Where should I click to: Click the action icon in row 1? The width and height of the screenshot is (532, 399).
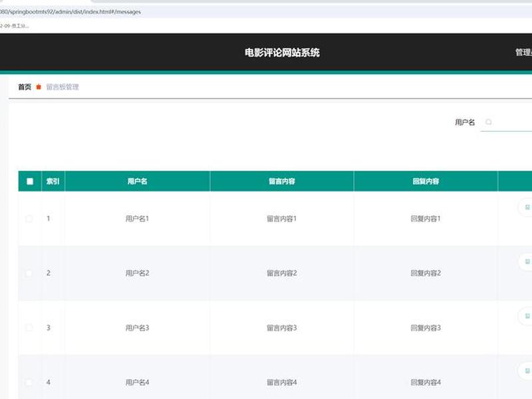(527, 207)
